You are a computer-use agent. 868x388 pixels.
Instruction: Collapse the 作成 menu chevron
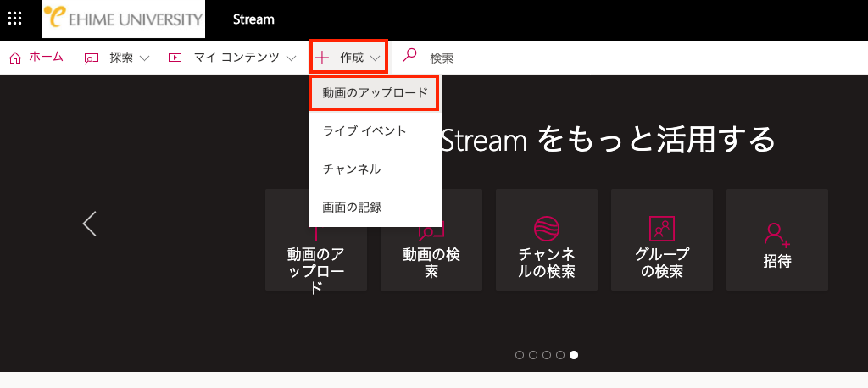click(x=375, y=58)
